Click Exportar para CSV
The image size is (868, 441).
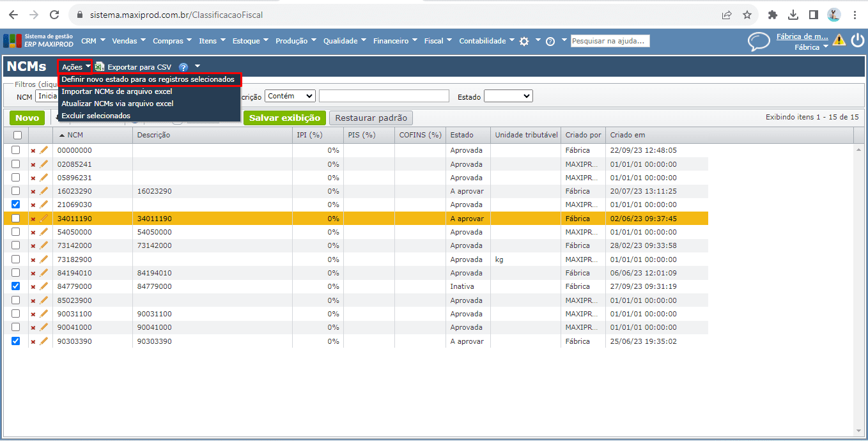(134, 66)
